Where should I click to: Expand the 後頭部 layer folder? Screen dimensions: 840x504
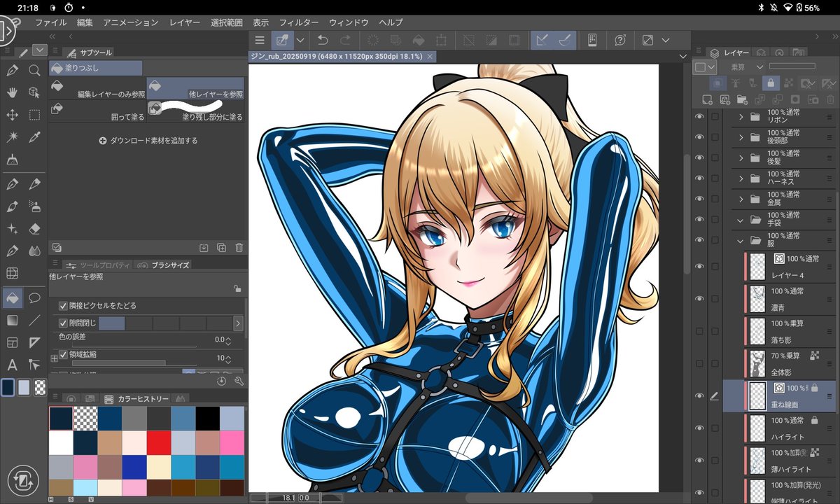point(741,137)
